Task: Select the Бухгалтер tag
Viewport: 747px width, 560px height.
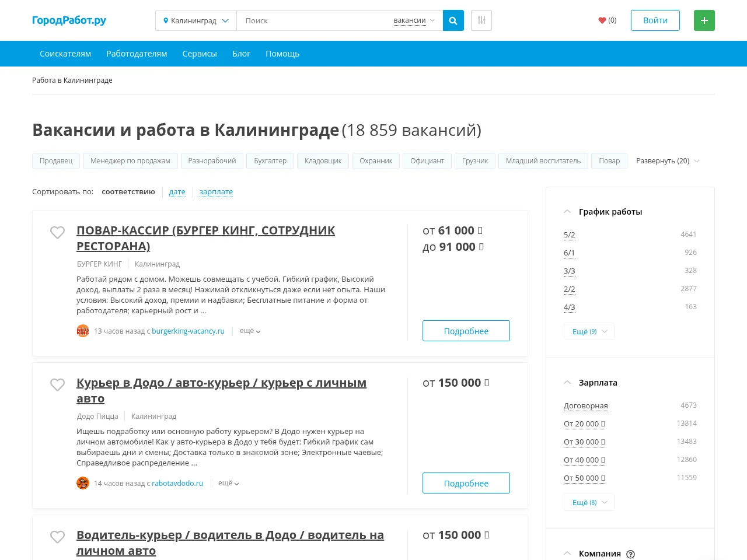Action: point(270,161)
